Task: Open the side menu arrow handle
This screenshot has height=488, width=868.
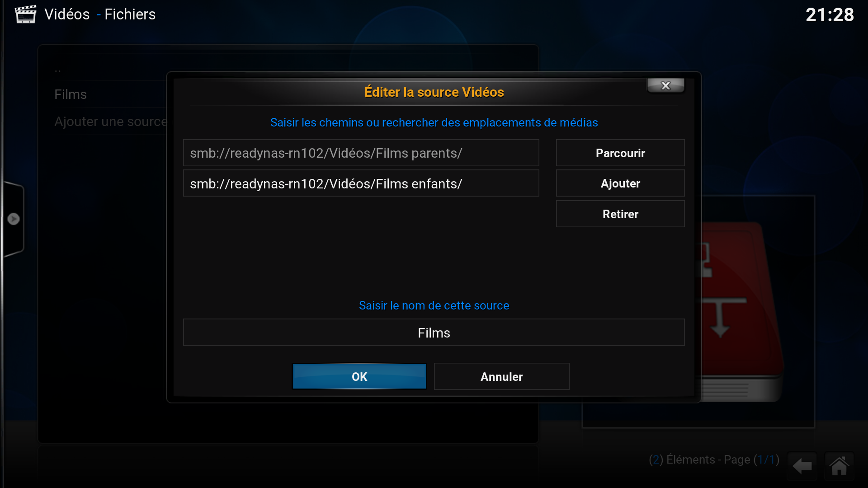Action: (x=13, y=219)
